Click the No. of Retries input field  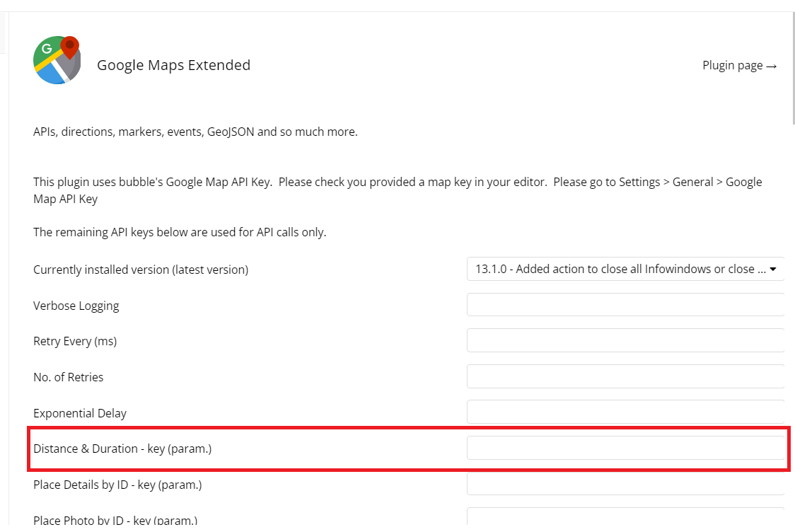tap(625, 376)
